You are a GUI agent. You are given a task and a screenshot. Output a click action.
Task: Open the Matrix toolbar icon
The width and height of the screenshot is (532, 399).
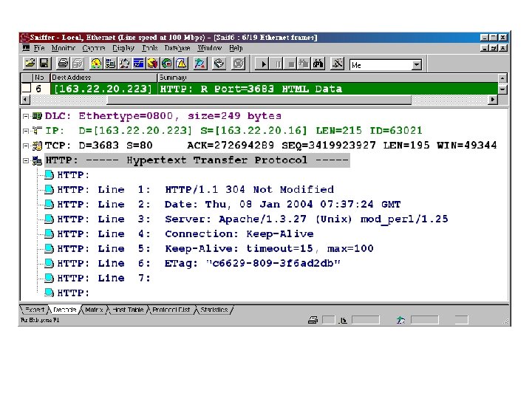(125, 64)
